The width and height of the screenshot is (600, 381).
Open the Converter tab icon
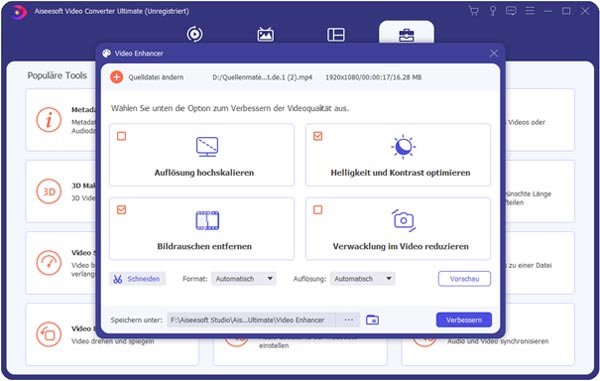point(194,34)
